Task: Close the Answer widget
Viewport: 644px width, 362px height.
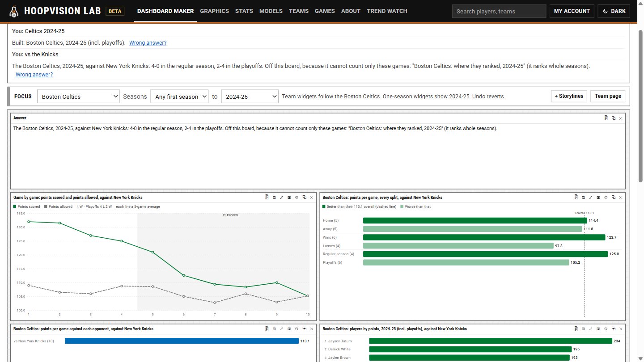Action: (x=621, y=118)
